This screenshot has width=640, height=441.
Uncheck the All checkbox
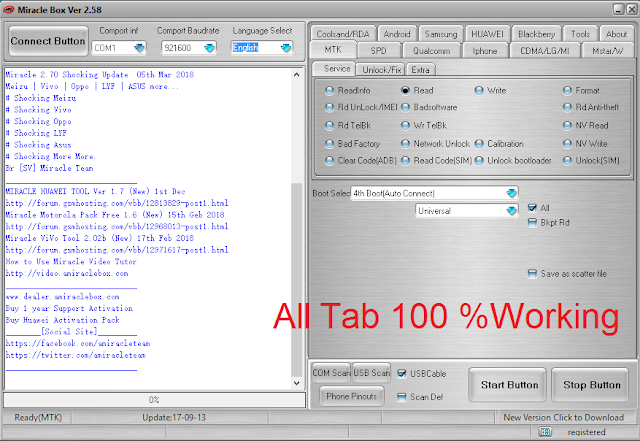(x=532, y=208)
